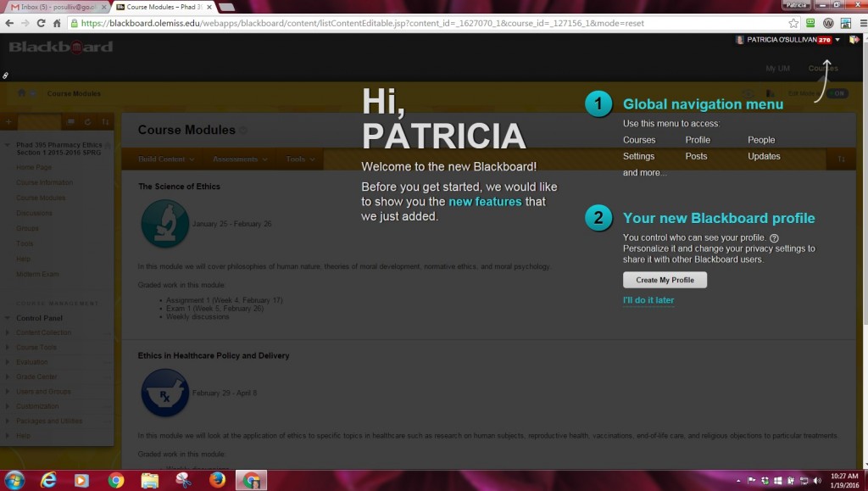Viewport: 868px width, 491px height.
Task: Reload the page with the refresh icon
Action: (41, 23)
